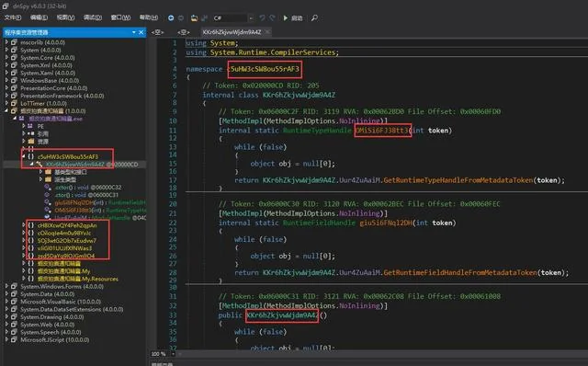Click the class icon of KKr6hZkjvwWjdm9A4Z @020000CD
588x366 pixels.
(40, 165)
